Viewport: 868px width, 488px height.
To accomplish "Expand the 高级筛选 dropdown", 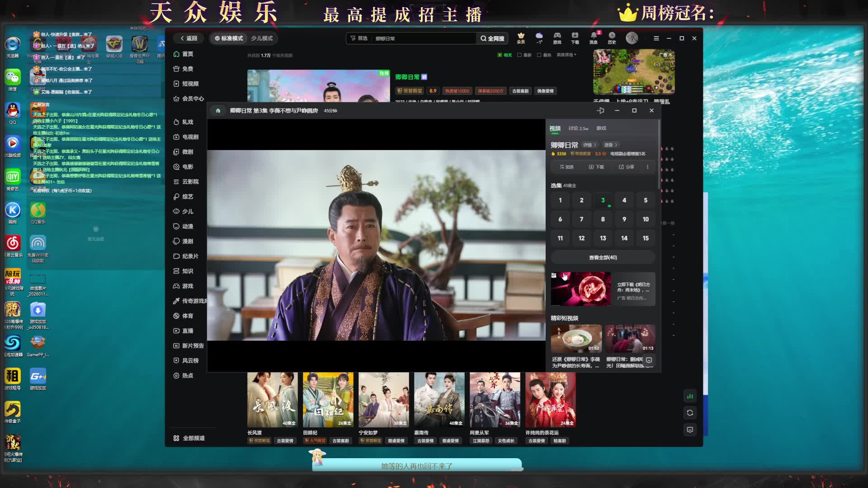I will (x=566, y=55).
